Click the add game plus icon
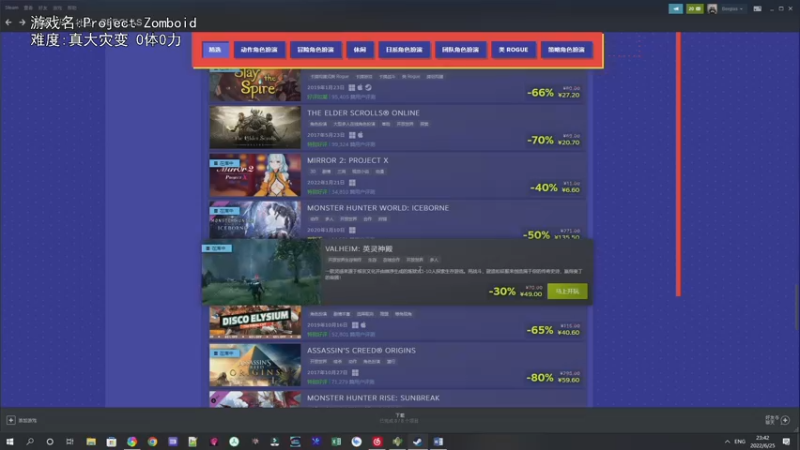This screenshot has height=450, width=800. [11, 420]
